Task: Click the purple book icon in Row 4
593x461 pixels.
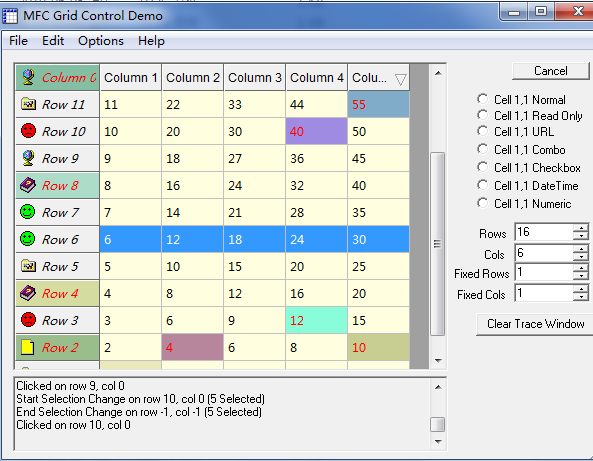Action: [28, 293]
